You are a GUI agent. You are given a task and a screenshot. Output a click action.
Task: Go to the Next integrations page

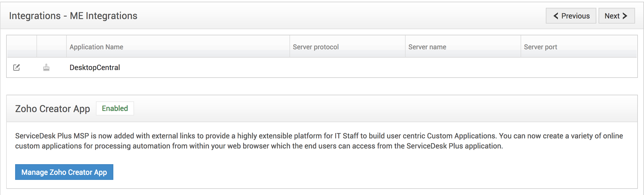click(x=616, y=16)
